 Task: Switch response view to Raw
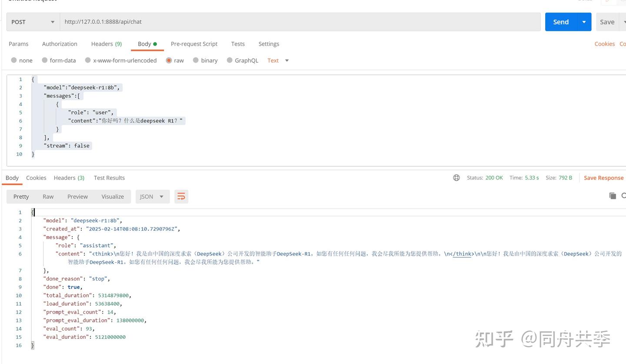[x=48, y=196]
